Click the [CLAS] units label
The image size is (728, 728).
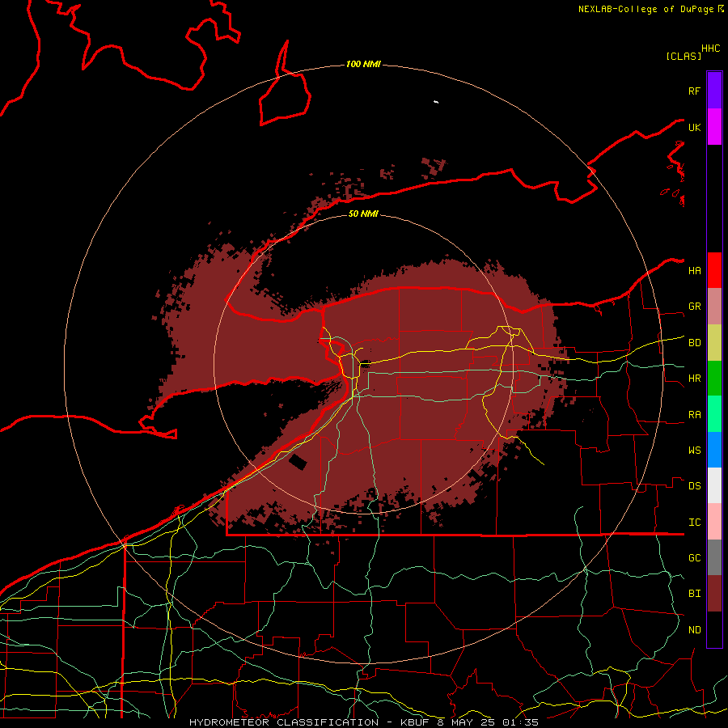[684, 56]
